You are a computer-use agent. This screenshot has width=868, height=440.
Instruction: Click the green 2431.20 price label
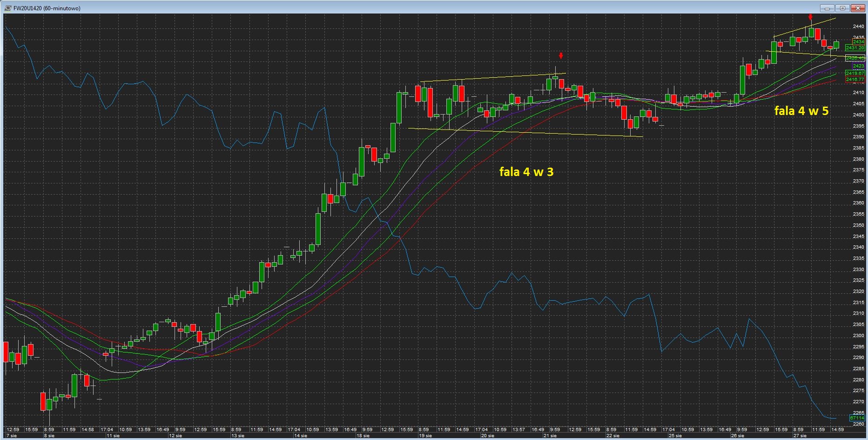click(x=855, y=48)
